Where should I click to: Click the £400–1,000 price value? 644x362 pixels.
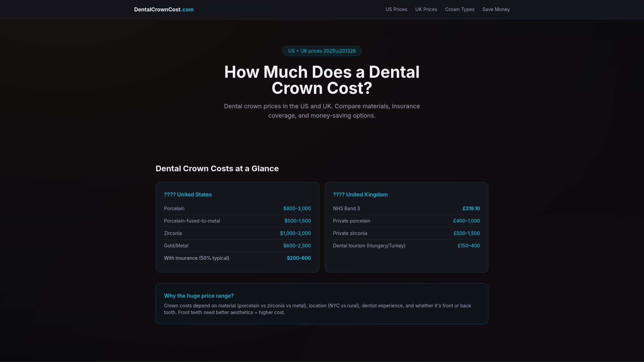466,221
